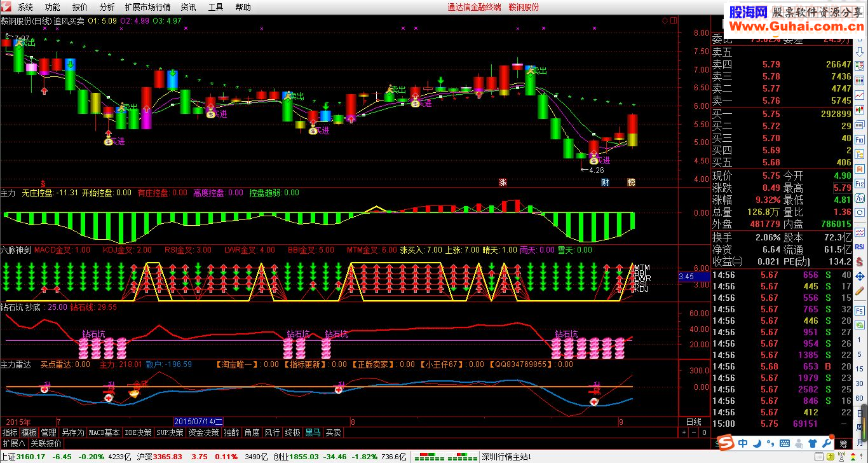868x463 pixels.
Task: Click the stacked windows sidebar icon
Action: pos(860,124)
